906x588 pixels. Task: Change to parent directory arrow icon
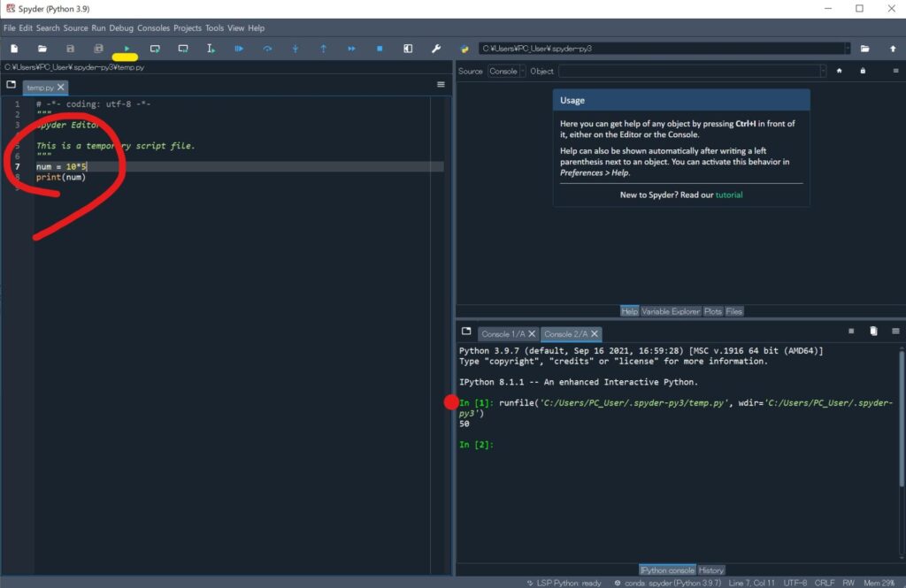[x=893, y=49]
